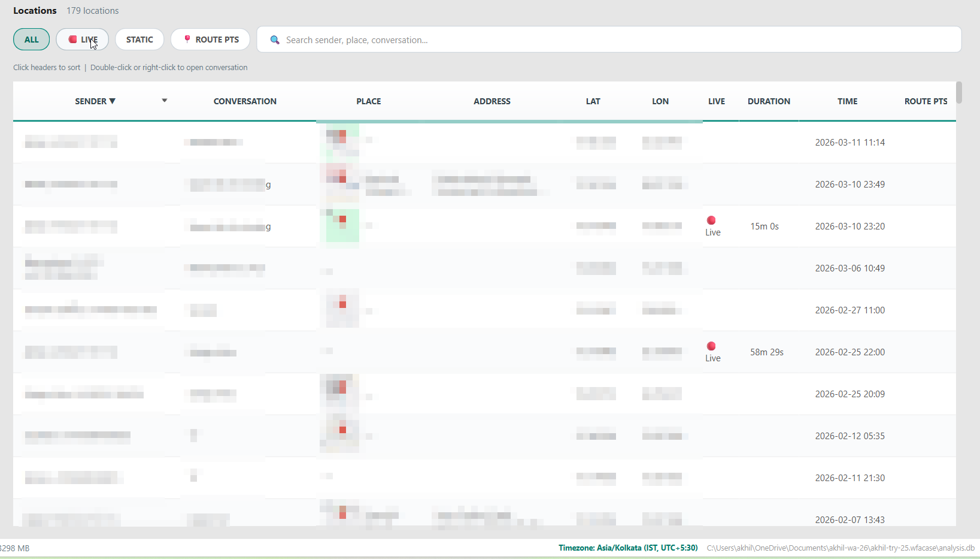Click the analysis.db file path in status bar

[841, 548]
